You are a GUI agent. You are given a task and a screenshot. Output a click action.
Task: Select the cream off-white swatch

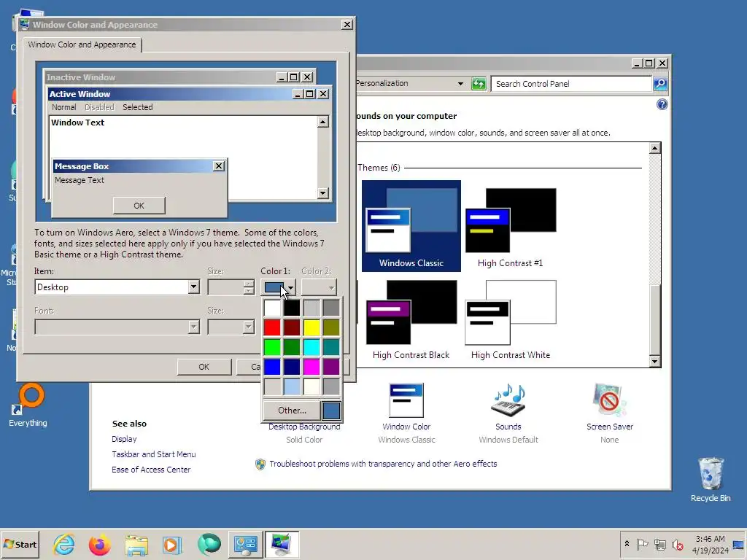[x=311, y=386]
